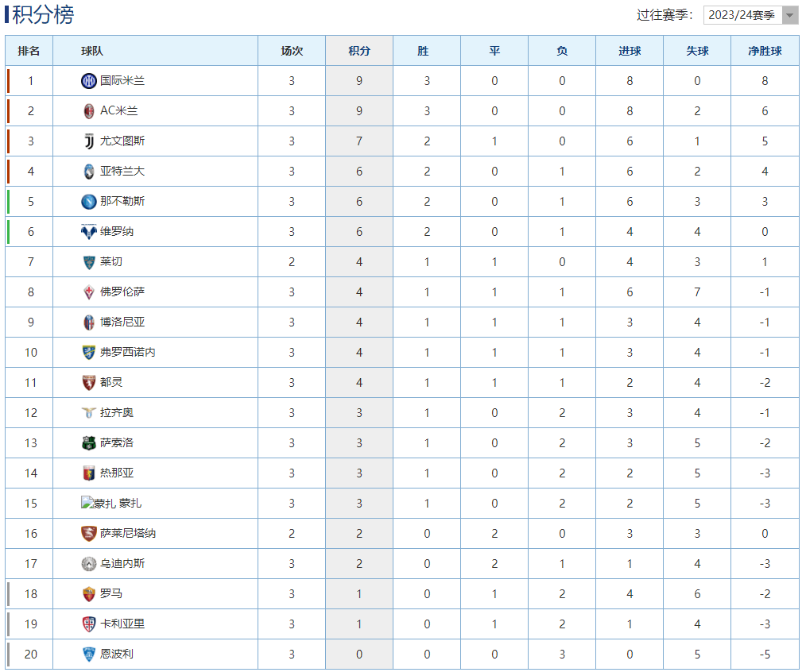Screen dimensions: 806x672
Task: Click the Torino (都灵) bull crest
Action: [x=89, y=383]
